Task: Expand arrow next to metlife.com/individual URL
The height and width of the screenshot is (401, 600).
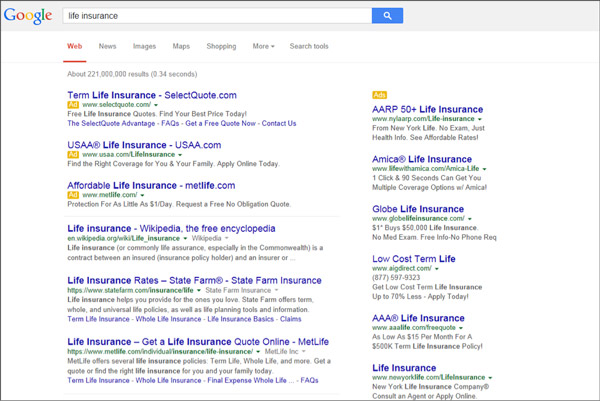Action: (x=258, y=352)
